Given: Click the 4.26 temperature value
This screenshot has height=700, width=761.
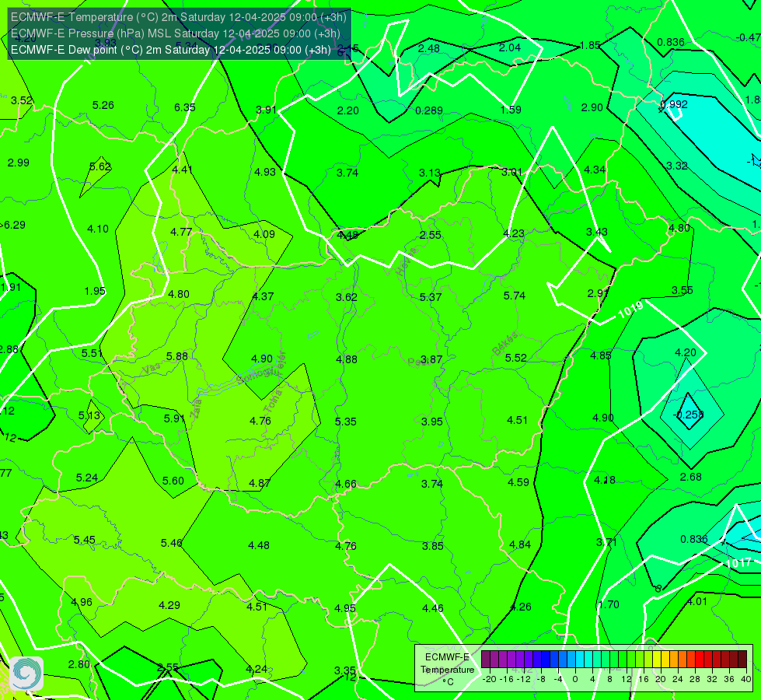Looking at the screenshot, I should click(521, 607).
